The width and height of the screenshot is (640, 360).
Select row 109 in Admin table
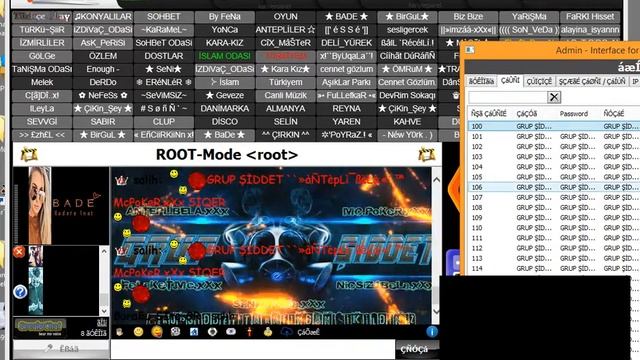554,218
